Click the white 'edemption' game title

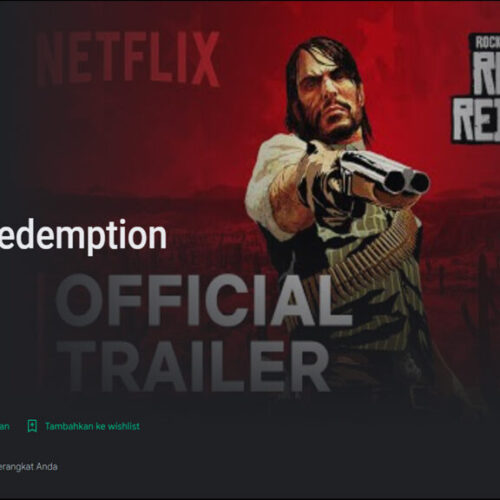point(83,237)
